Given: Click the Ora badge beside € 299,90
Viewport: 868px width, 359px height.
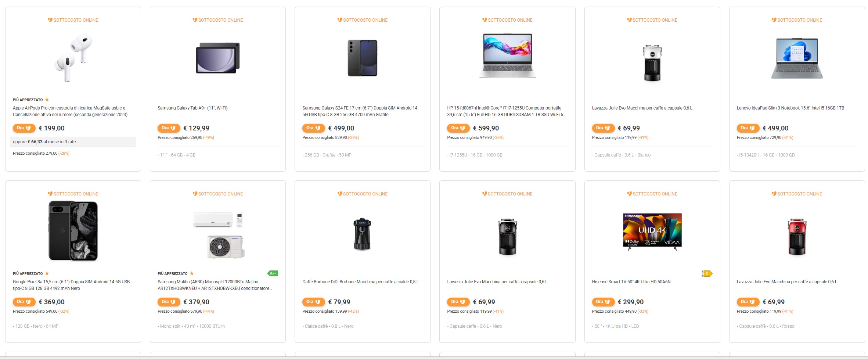Looking at the screenshot, I should tap(603, 302).
